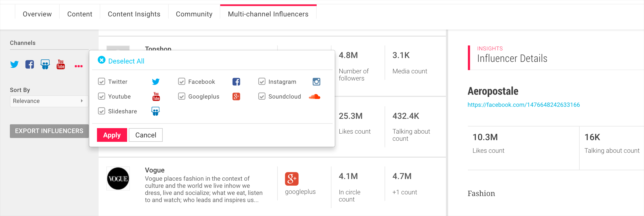Click Instagram camera icon in popup
644x216 pixels.
click(316, 82)
